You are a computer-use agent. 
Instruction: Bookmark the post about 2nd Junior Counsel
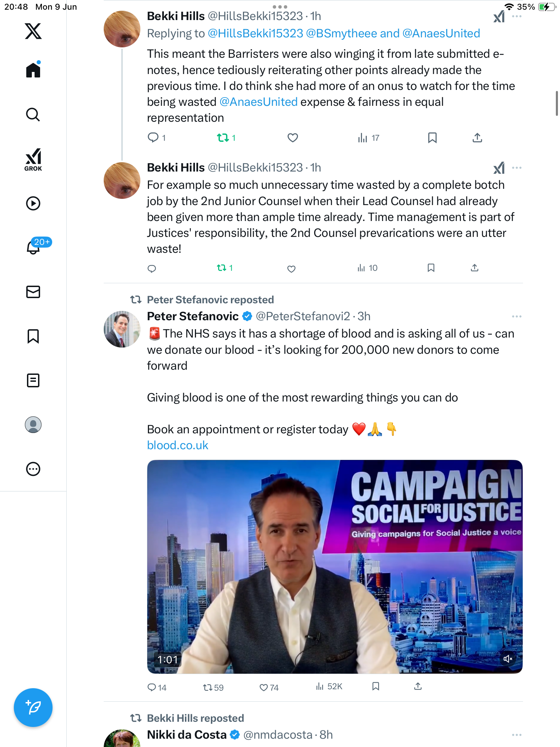click(431, 268)
